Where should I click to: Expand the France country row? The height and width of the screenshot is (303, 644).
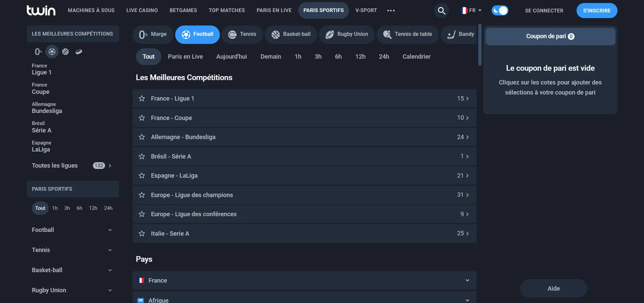[304, 281]
